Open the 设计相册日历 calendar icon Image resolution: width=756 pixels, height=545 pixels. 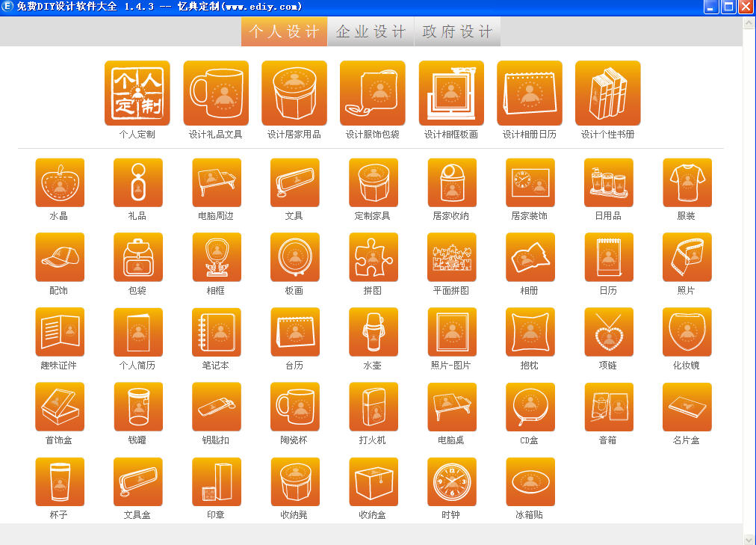pos(530,93)
